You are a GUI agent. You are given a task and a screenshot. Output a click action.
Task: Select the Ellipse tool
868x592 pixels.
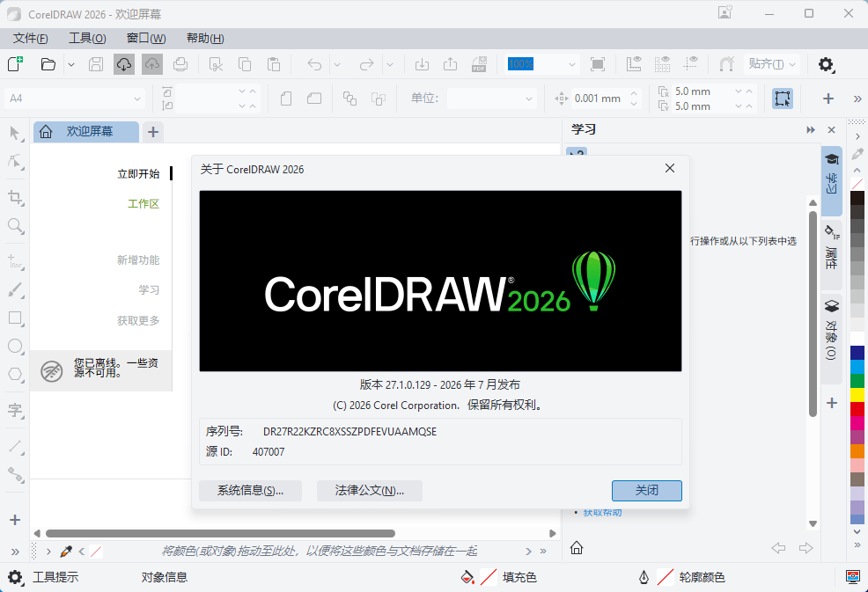click(x=16, y=347)
